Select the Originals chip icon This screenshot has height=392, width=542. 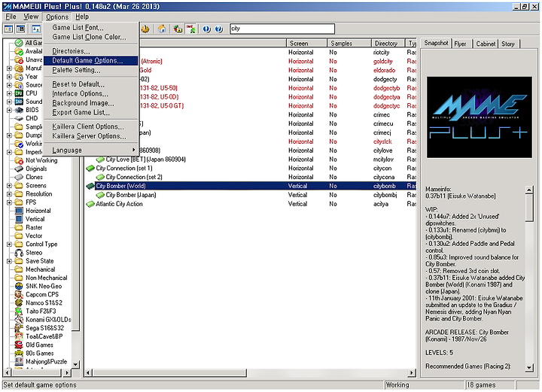tap(19, 169)
